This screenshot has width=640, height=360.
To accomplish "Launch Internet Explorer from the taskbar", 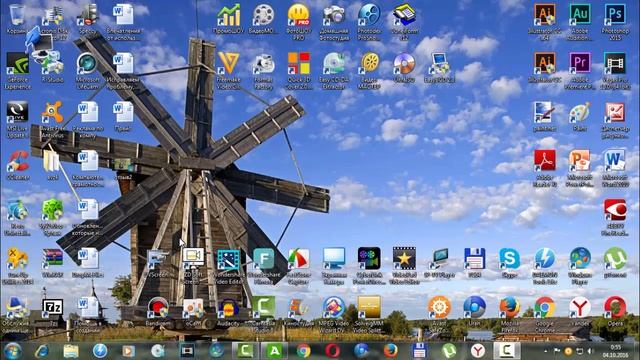I will (42, 351).
